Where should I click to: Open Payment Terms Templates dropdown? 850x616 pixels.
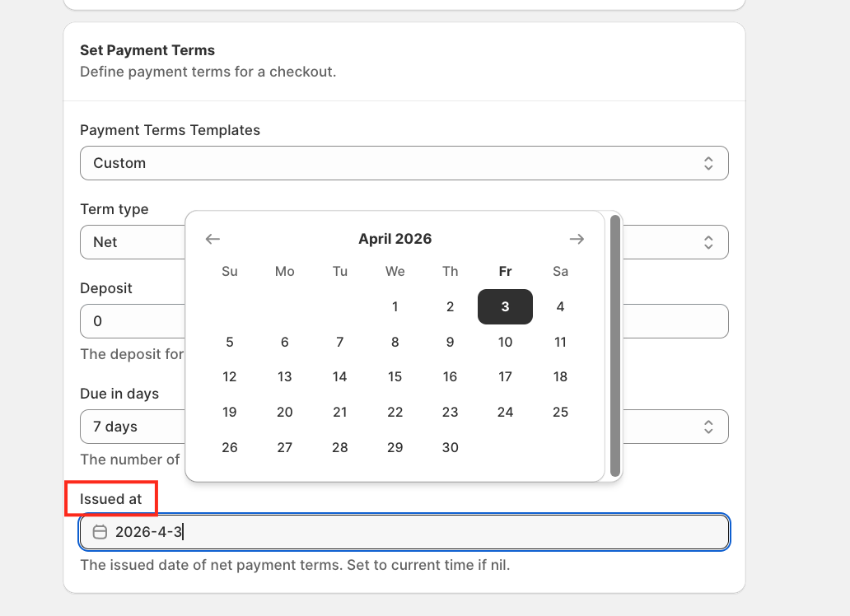click(x=404, y=163)
